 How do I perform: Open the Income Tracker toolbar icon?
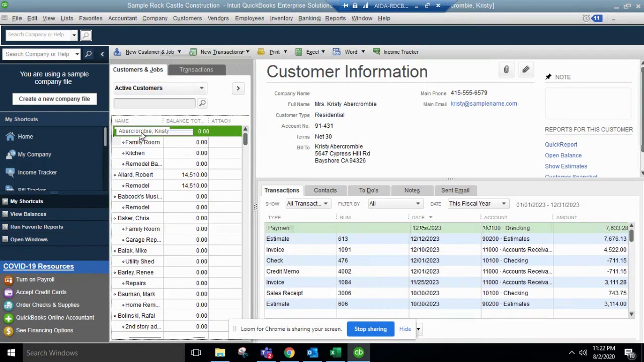376,52
